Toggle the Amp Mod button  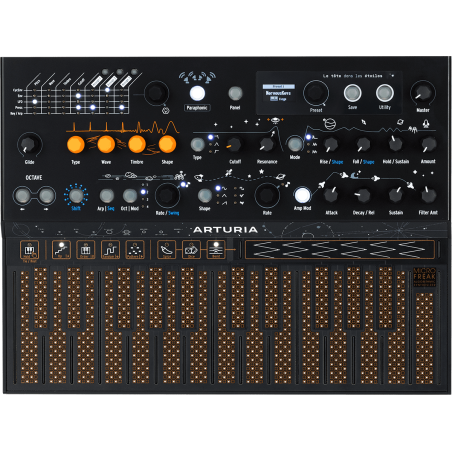coord(302,195)
